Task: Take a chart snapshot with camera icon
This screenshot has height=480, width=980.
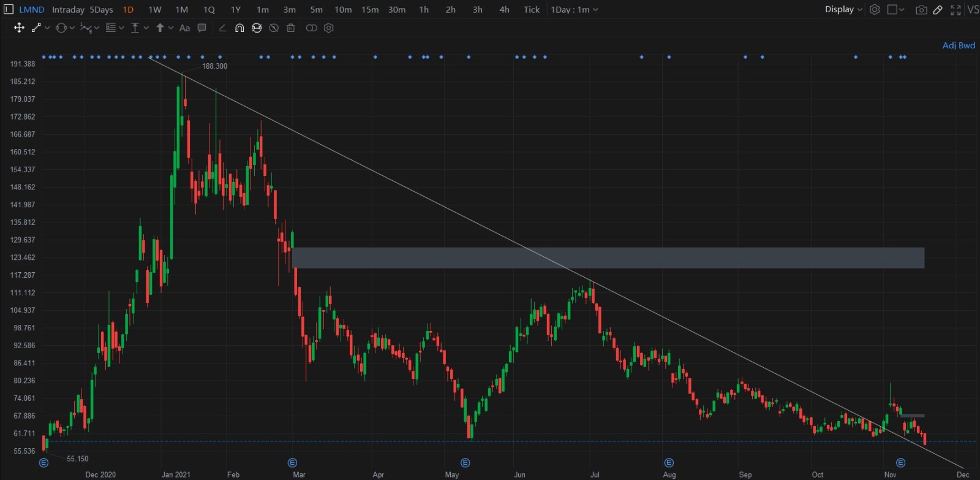Action: point(921,10)
